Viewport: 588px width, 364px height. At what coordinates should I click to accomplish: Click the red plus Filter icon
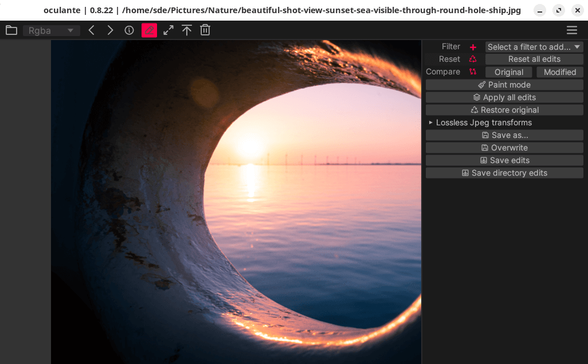(x=473, y=47)
